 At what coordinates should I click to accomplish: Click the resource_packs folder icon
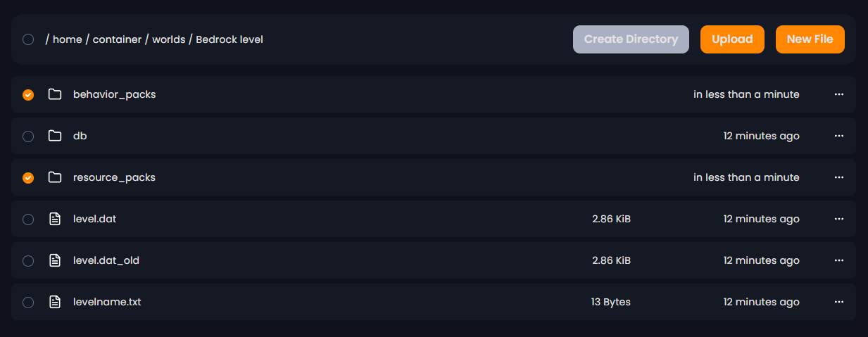click(55, 177)
